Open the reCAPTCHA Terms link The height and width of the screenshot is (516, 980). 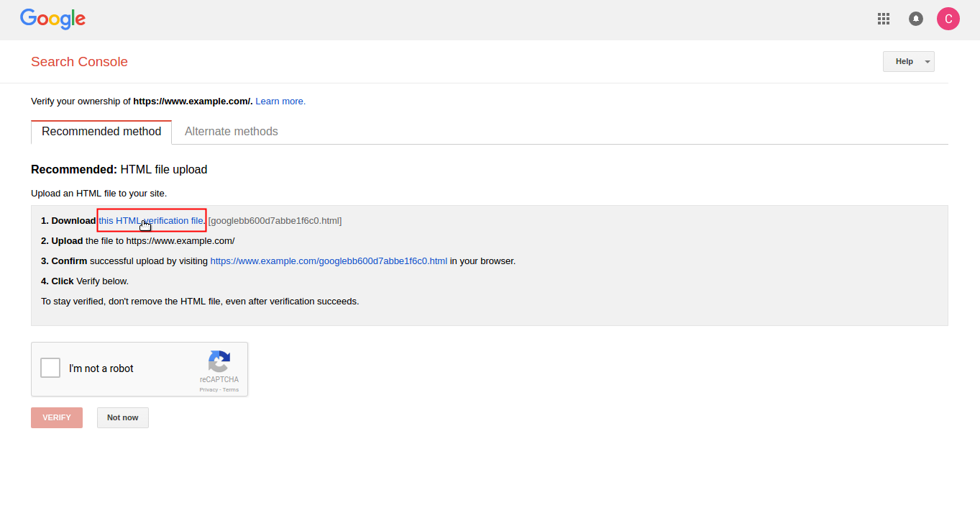click(231, 390)
